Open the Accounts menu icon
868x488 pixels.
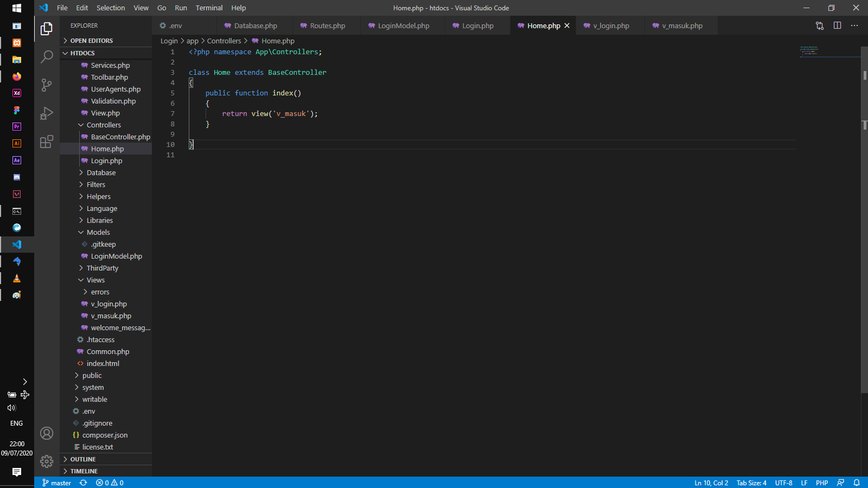pyautogui.click(x=47, y=433)
